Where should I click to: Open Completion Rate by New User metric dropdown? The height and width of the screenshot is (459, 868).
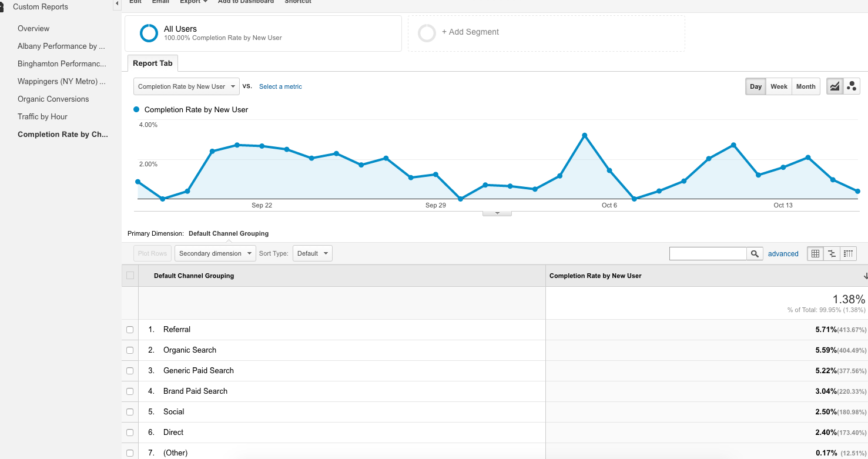(186, 86)
